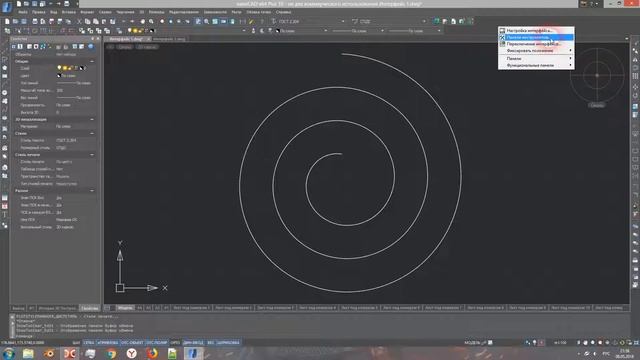Pin the Свойства panel with the pin icon
This screenshot has width=640, height=360.
(93, 39)
